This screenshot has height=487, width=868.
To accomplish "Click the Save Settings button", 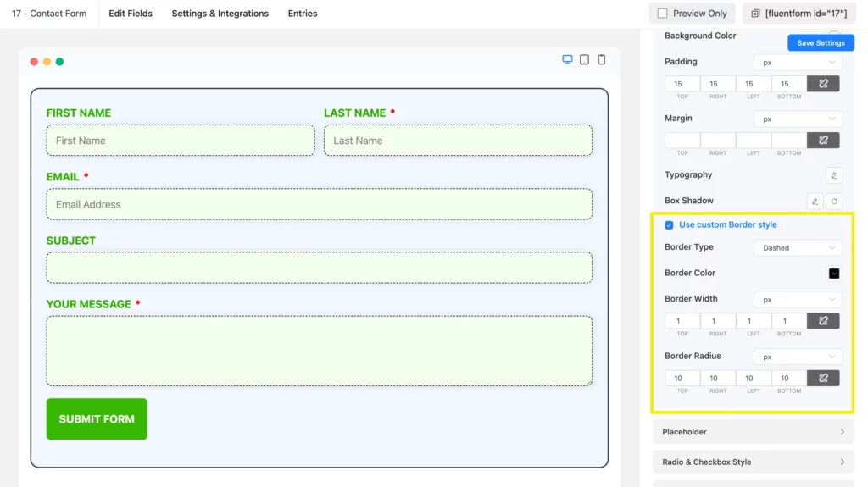I will point(821,42).
